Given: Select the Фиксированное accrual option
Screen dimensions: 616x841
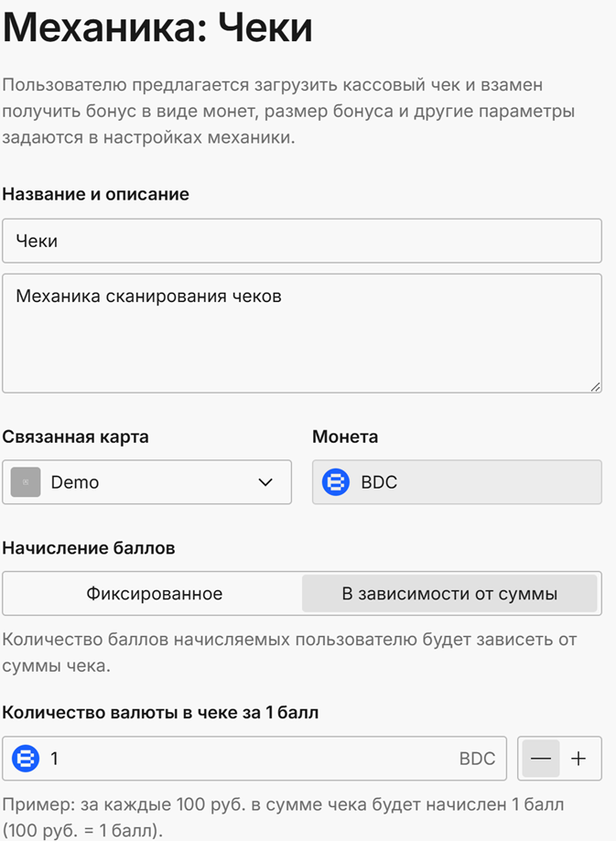Looking at the screenshot, I should [x=154, y=594].
